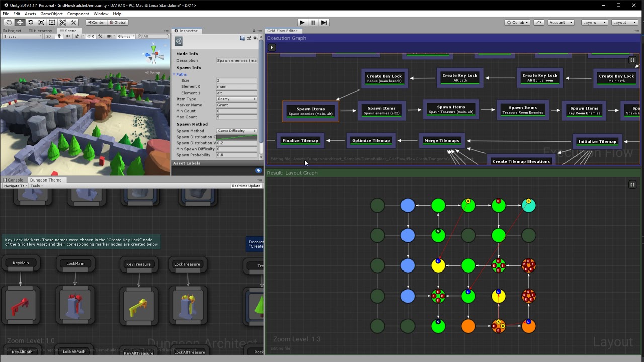644x362 pixels.
Task: Click the Unity asset icon in Inspector
Action: pos(179,41)
